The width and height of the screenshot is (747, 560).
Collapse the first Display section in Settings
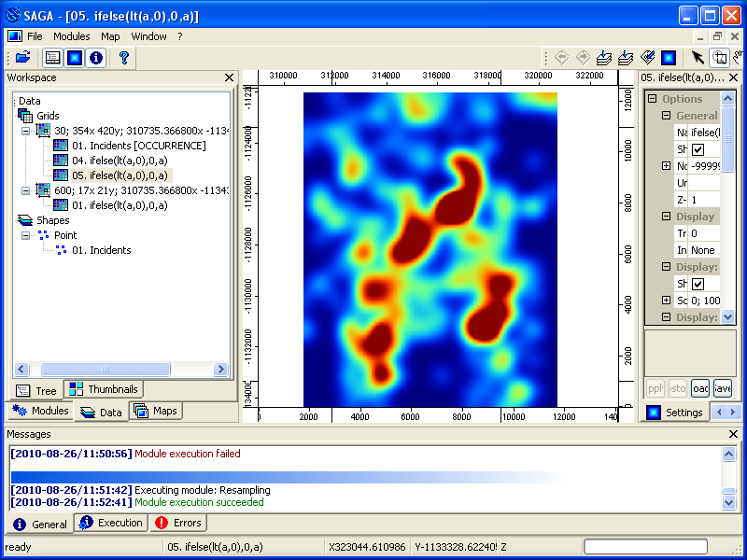[665, 215]
